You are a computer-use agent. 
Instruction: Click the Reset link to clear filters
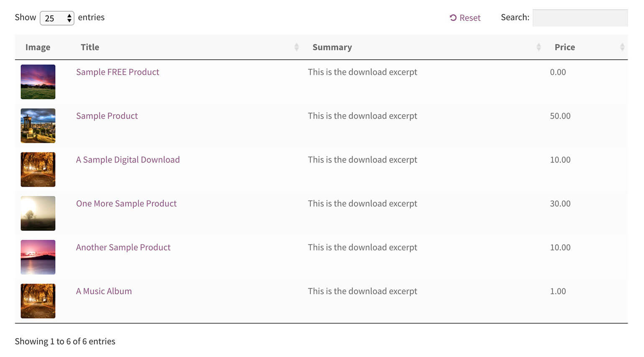470,18
